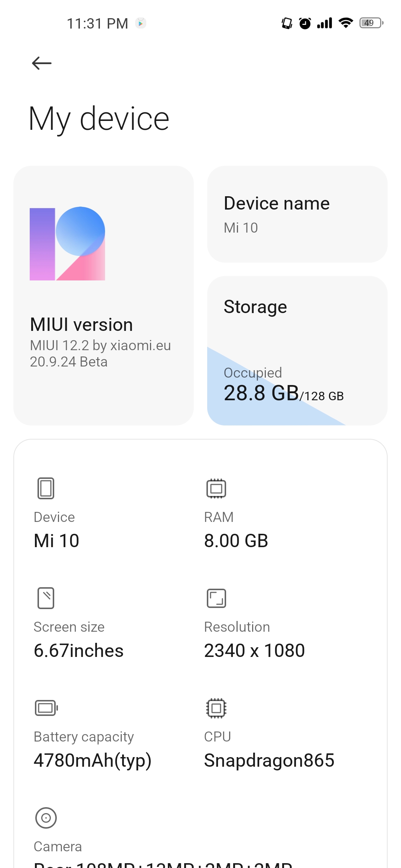Select the Snapdragon865 CPU text

[269, 760]
